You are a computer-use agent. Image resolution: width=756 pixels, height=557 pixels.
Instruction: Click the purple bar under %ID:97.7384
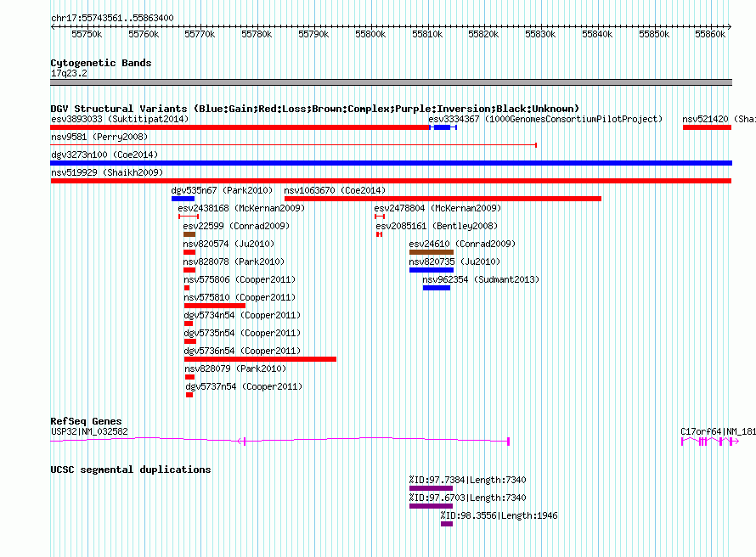point(431,488)
